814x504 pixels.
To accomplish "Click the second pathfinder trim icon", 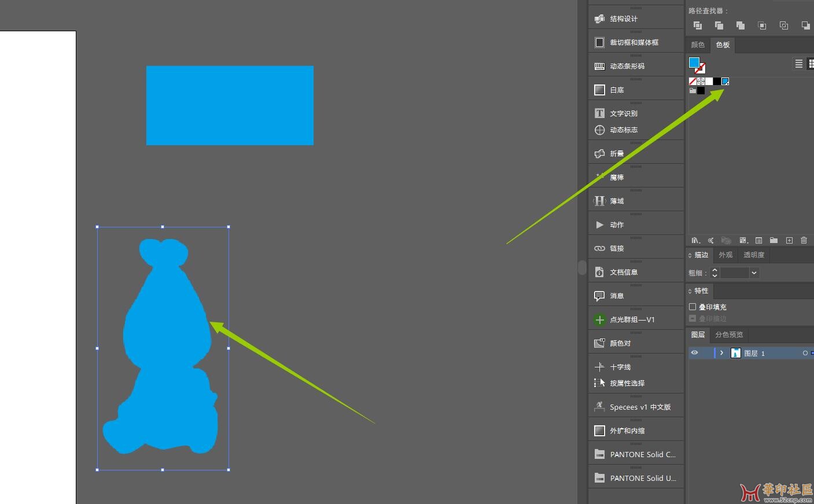I will 719,25.
